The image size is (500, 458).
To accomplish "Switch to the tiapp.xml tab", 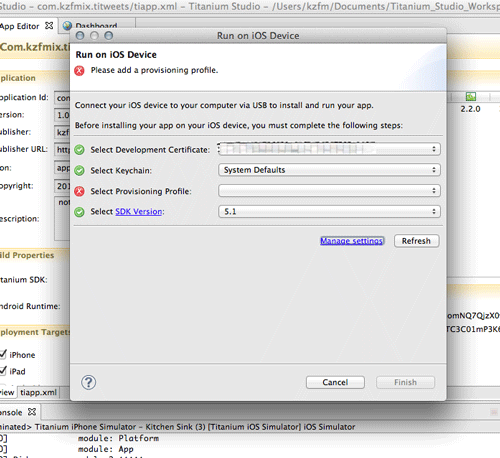I will [x=38, y=392].
